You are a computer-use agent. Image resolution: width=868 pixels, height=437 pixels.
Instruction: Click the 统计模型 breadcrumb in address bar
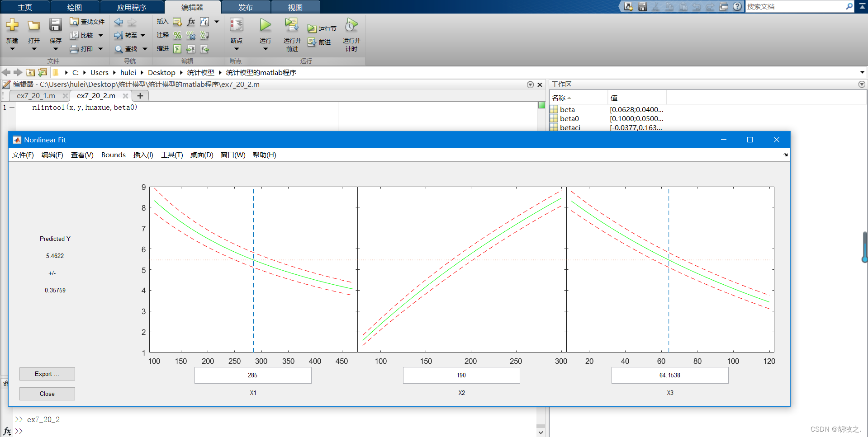(201, 72)
